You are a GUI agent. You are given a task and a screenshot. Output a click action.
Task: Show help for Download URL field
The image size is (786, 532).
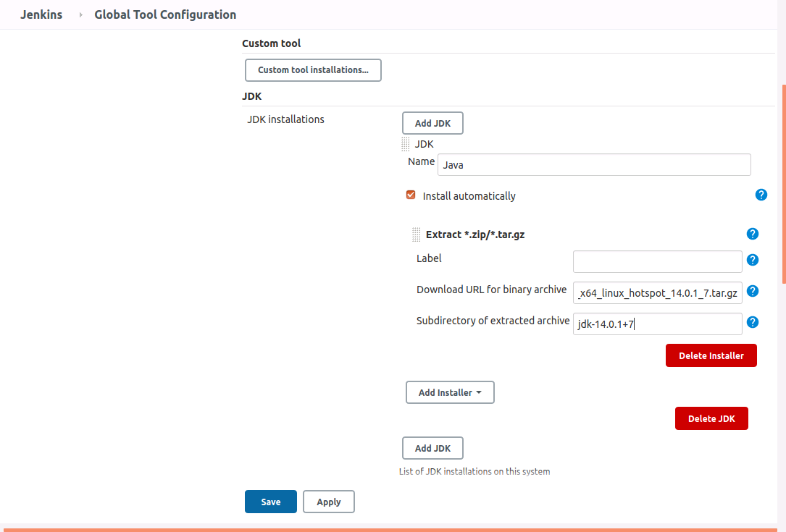752,291
